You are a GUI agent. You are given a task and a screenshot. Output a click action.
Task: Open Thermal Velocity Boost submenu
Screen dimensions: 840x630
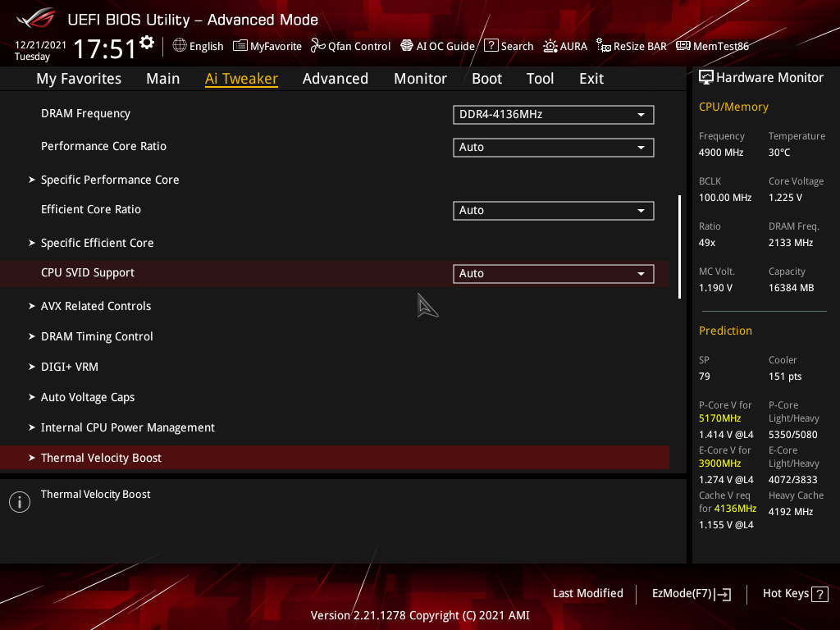click(x=335, y=458)
